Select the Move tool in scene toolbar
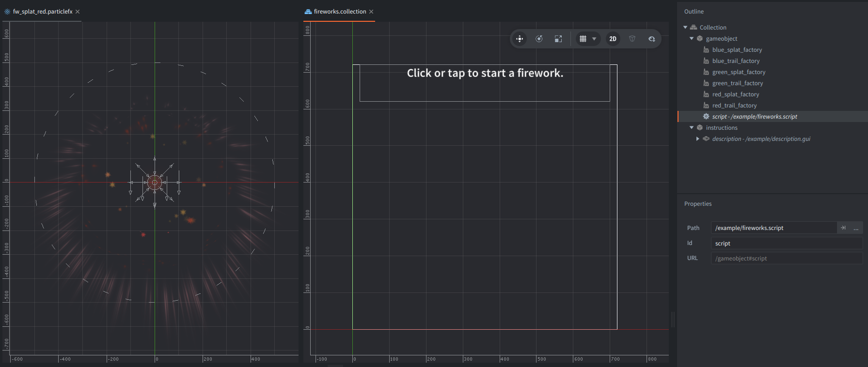868x367 pixels. coord(520,39)
